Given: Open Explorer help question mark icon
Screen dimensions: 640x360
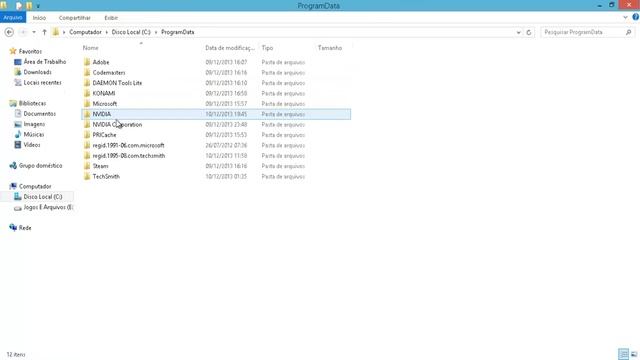Looking at the screenshot, I should tap(636, 17).
